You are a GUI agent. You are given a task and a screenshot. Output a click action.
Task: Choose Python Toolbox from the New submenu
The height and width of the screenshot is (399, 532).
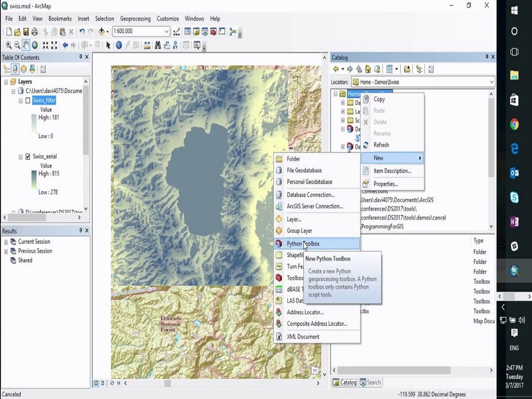coord(303,244)
